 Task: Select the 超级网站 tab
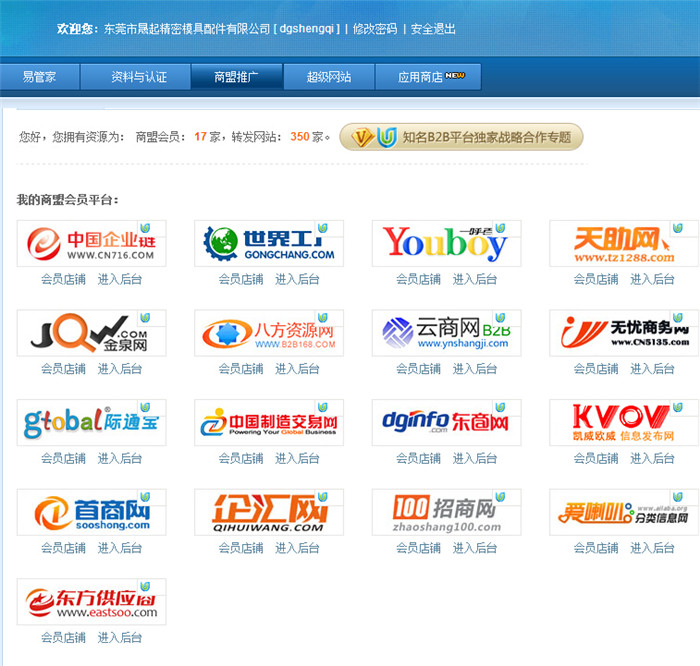pyautogui.click(x=329, y=77)
